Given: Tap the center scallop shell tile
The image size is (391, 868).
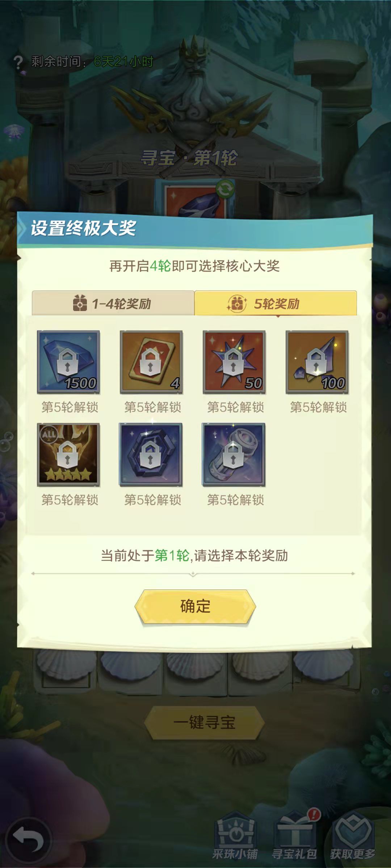Looking at the screenshot, I should (195, 666).
